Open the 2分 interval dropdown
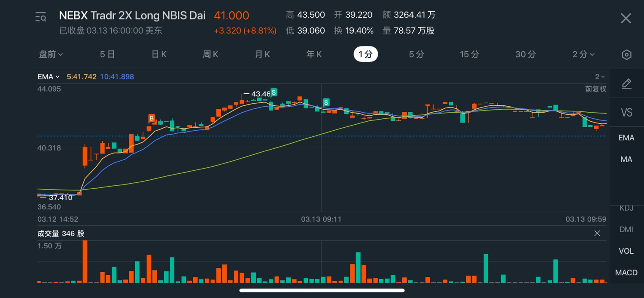The width and height of the screenshot is (644, 298). coord(583,55)
